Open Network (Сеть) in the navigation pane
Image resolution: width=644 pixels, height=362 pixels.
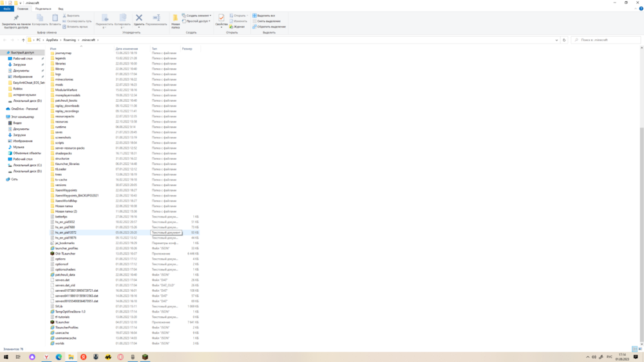[x=14, y=179]
